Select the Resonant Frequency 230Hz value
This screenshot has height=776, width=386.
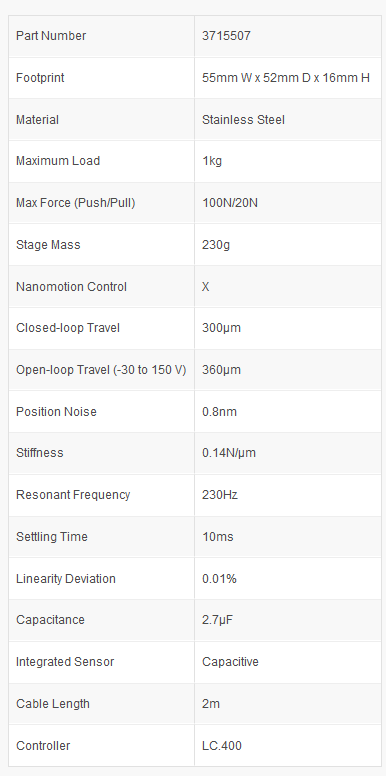click(220, 495)
